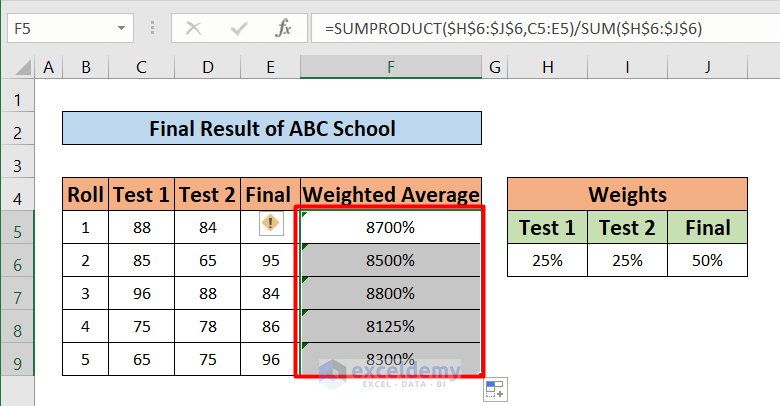Screen dimensions: 780x406
Task: Select column C header
Action: (x=142, y=67)
